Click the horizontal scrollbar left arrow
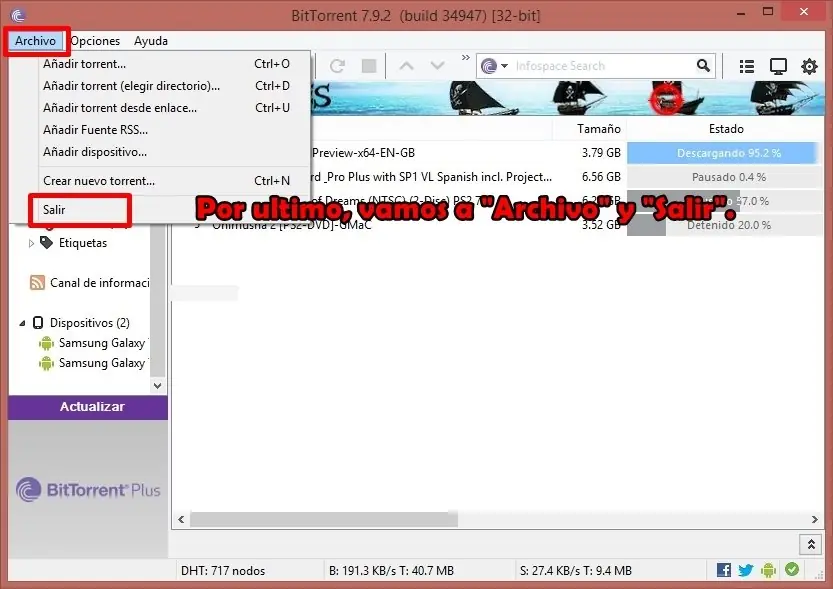833x589 pixels. point(181,519)
